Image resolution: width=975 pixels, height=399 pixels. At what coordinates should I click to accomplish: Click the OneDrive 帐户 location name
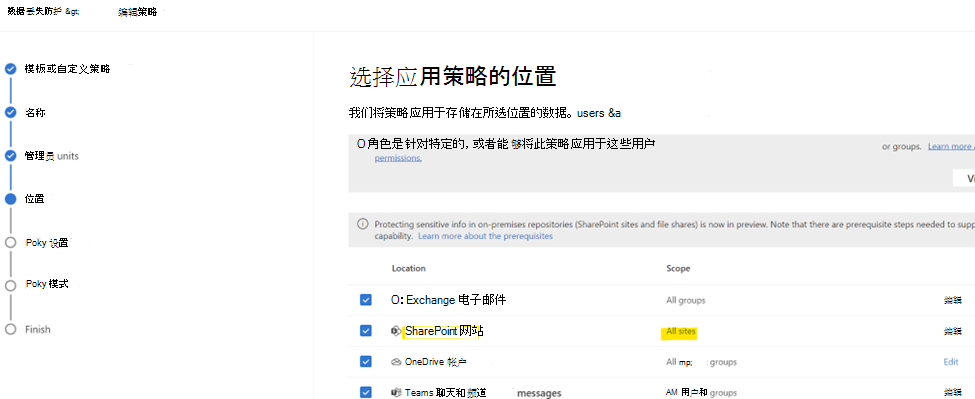pyautogui.click(x=436, y=362)
